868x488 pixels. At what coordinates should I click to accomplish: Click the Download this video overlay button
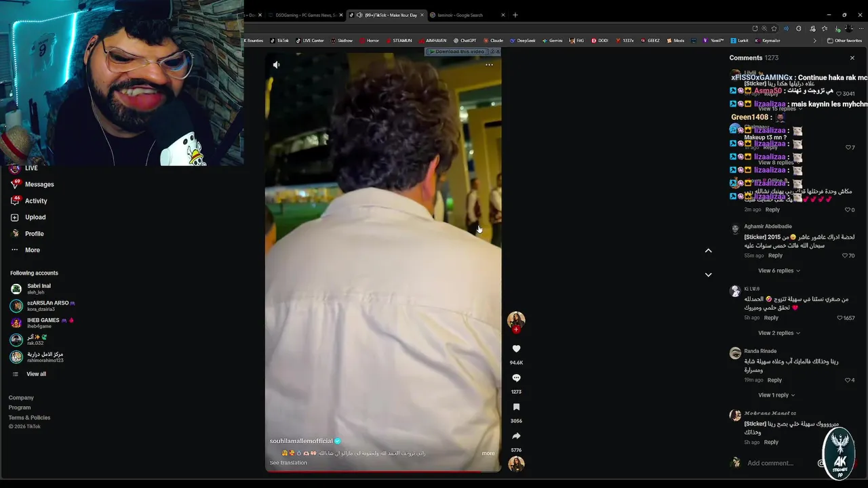458,52
